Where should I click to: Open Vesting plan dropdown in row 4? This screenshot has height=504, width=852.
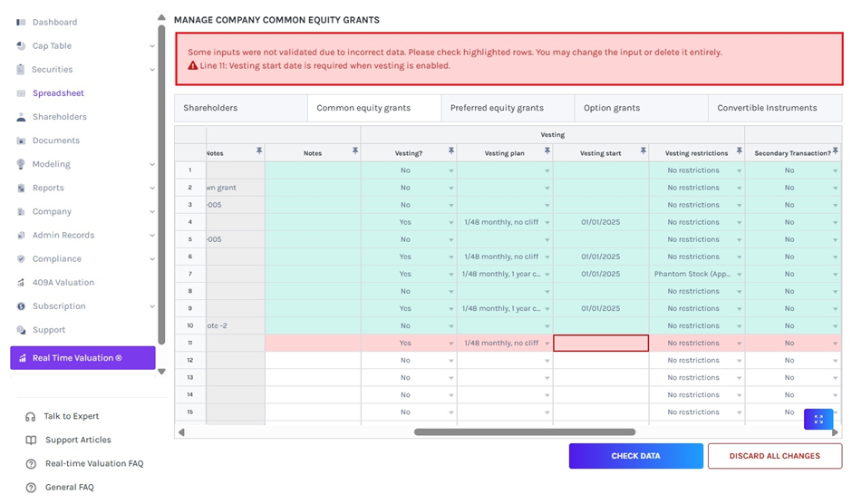pyautogui.click(x=547, y=222)
